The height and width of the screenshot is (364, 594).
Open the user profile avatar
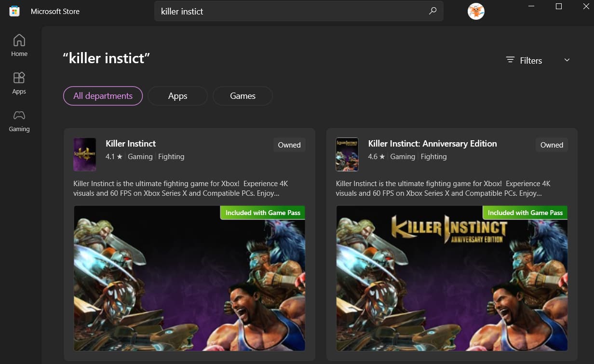476,12
